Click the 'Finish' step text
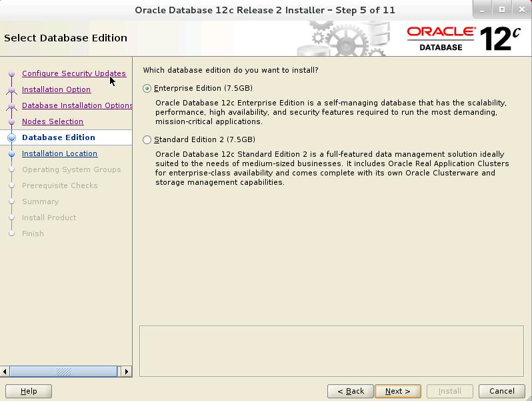Viewport: 532px width, 401px height. click(x=33, y=234)
